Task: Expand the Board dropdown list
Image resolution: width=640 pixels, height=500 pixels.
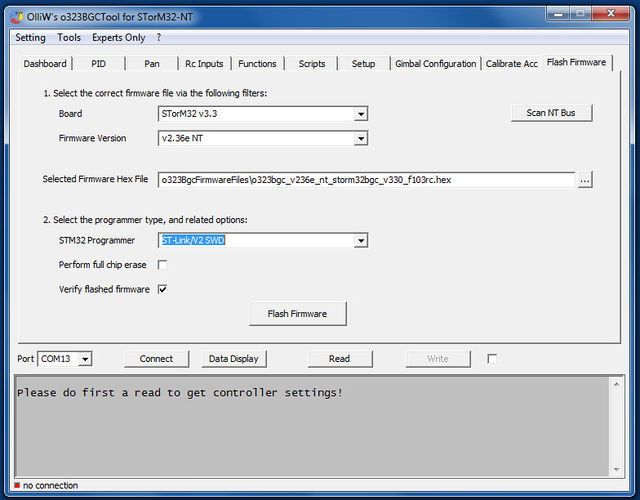Action: pos(361,114)
